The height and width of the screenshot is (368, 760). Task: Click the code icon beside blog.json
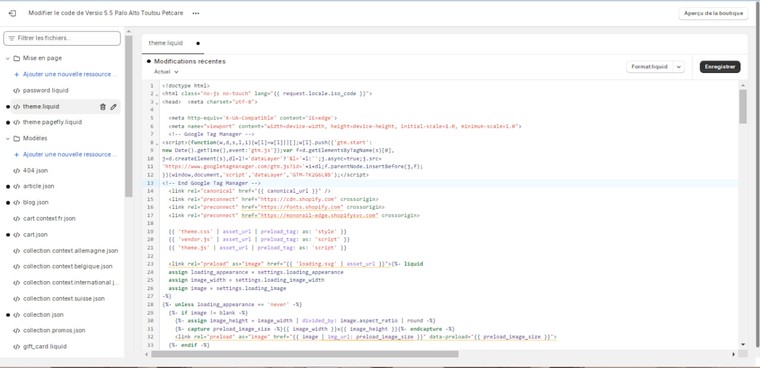[16, 203]
